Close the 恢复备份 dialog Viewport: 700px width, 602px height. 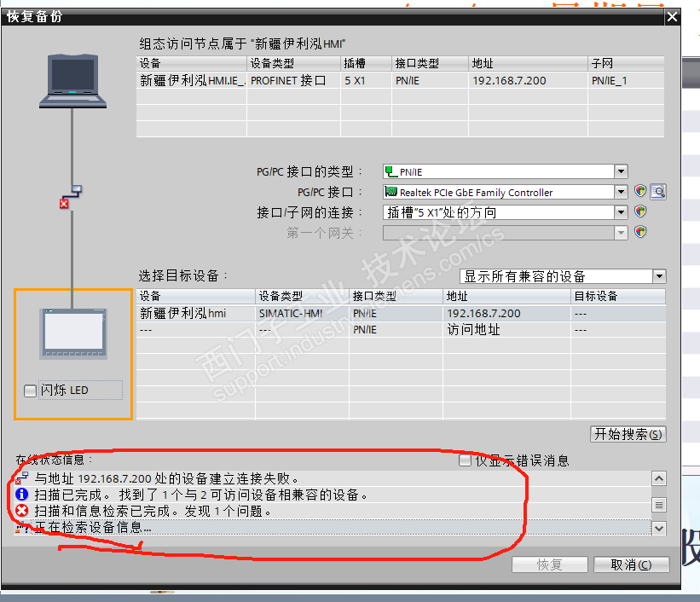[x=672, y=17]
